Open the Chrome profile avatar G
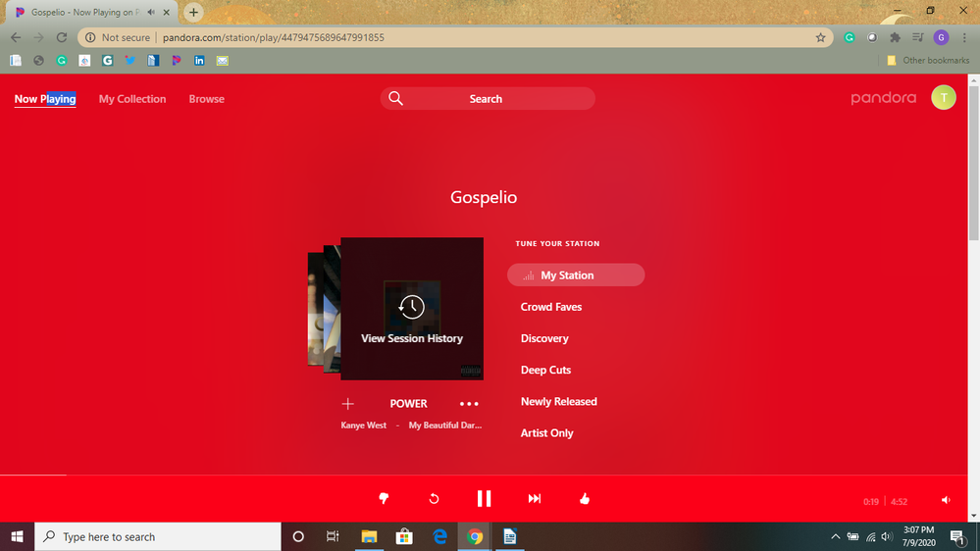 pyautogui.click(x=941, y=37)
